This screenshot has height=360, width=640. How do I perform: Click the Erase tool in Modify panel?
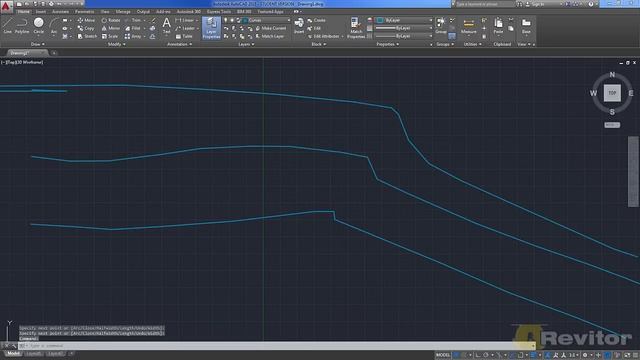[x=153, y=20]
